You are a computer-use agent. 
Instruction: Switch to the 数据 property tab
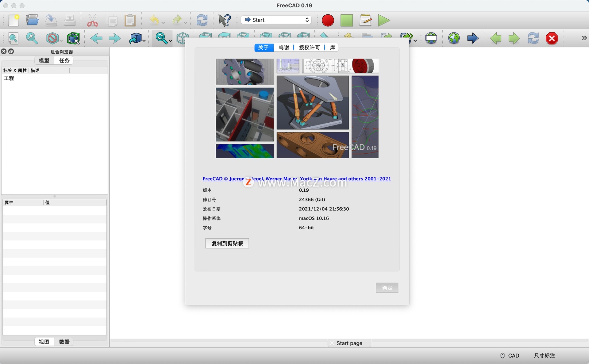(x=64, y=342)
